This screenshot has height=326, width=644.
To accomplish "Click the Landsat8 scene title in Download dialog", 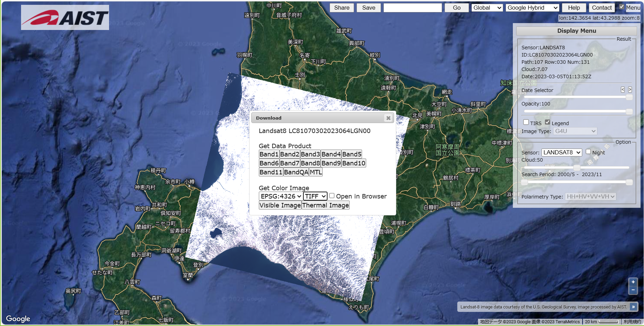I will [315, 131].
